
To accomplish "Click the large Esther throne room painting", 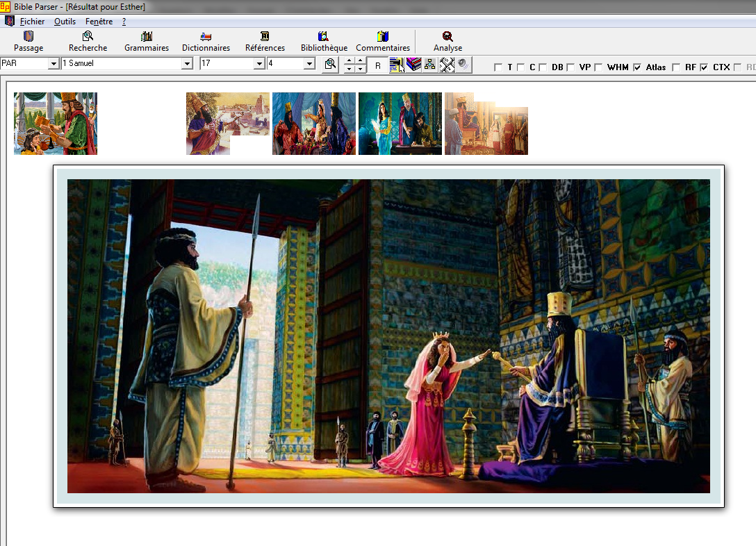I will click(x=388, y=336).
